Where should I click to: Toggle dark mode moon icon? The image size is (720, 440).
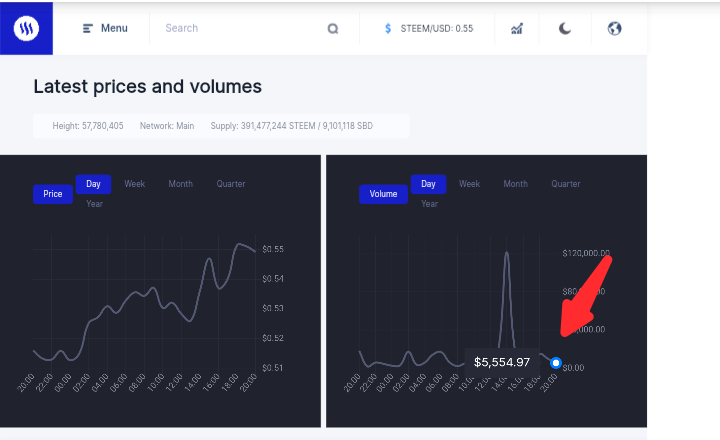pyautogui.click(x=565, y=28)
